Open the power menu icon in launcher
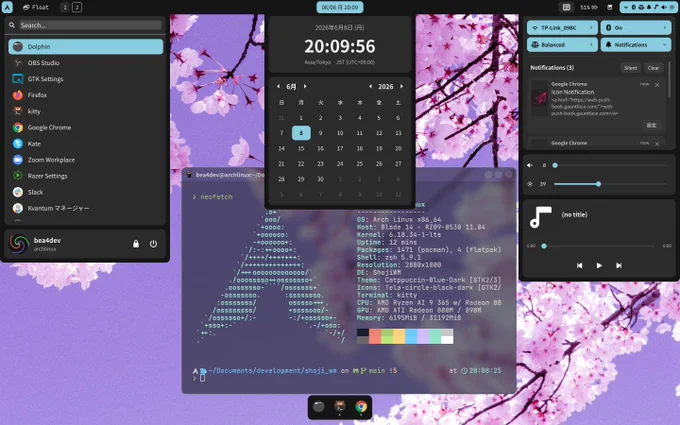 coord(154,244)
